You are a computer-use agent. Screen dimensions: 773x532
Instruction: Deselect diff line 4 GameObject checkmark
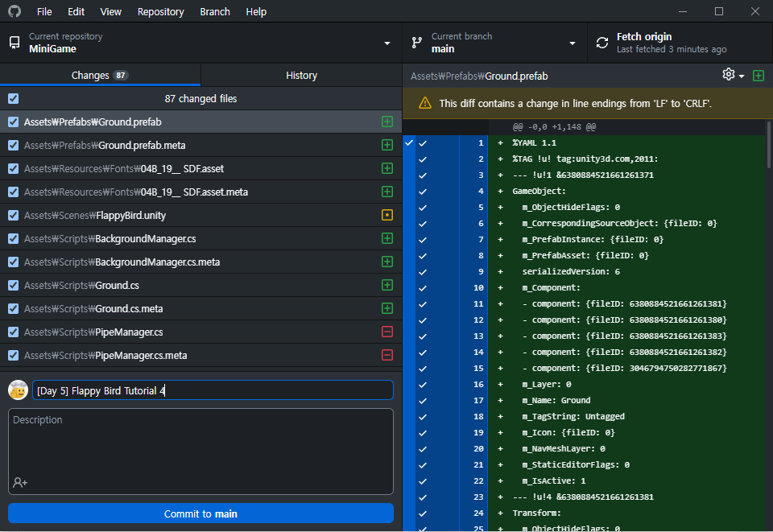423,192
